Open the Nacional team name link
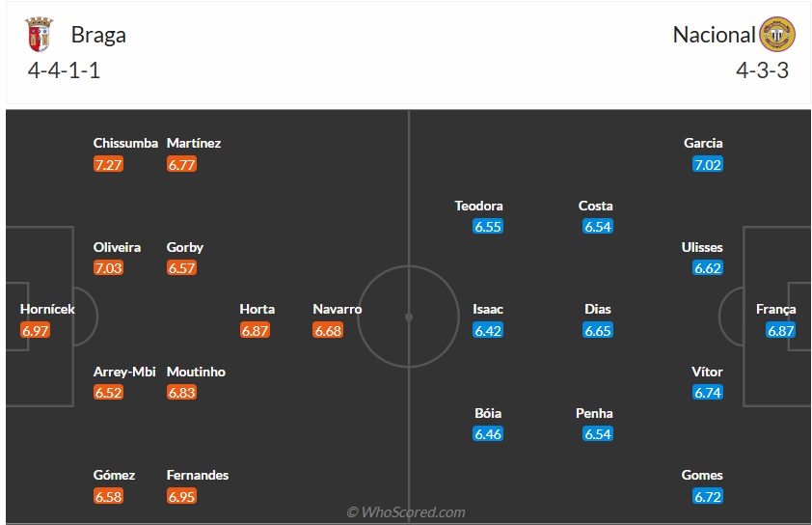812x525 pixels. point(714,36)
